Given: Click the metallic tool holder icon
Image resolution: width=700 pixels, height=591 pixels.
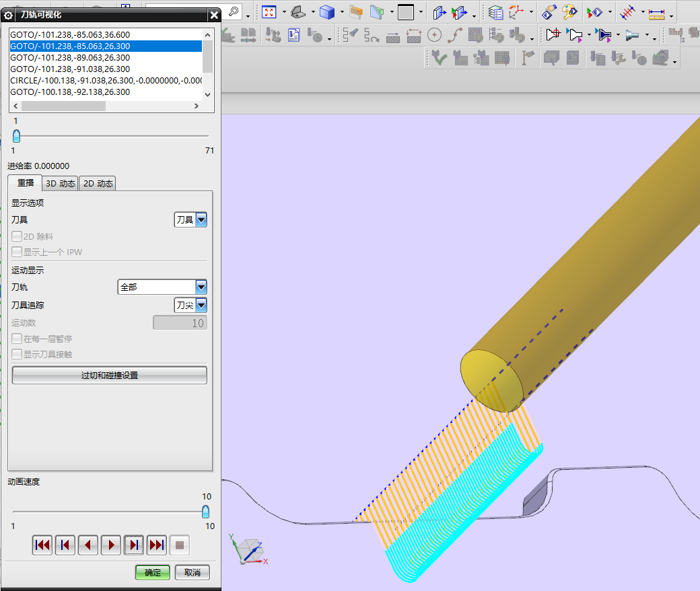Looking at the screenshot, I should [632, 35].
